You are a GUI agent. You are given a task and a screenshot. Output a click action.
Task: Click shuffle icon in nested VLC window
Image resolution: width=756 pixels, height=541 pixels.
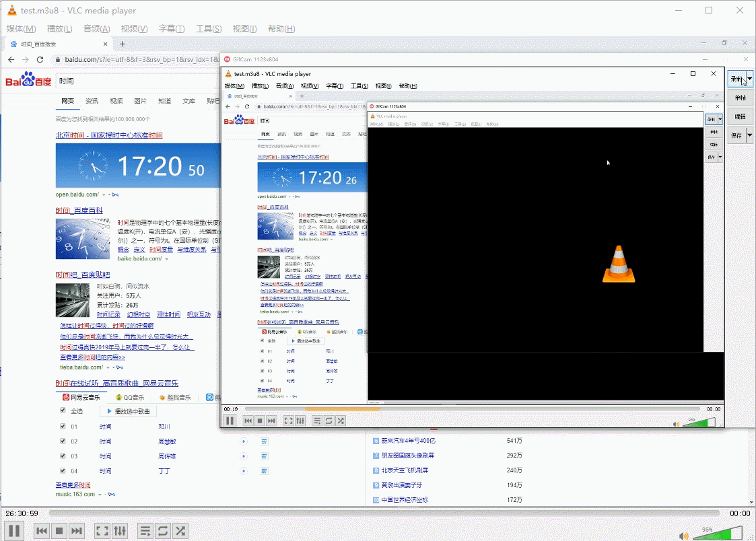click(x=341, y=421)
